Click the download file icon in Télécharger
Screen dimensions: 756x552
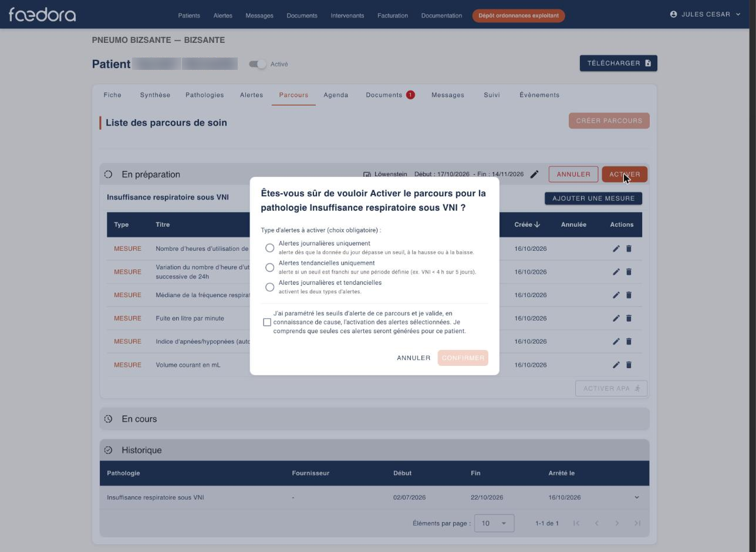tap(648, 63)
